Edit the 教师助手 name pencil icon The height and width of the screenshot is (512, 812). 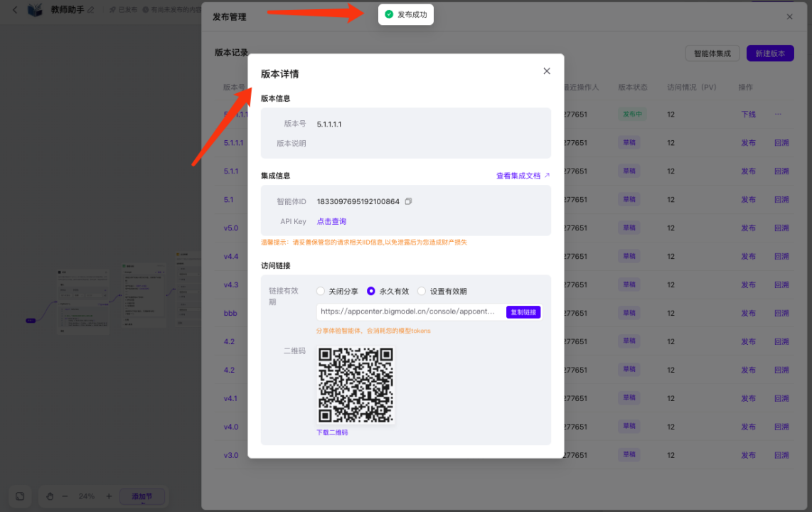coord(91,10)
